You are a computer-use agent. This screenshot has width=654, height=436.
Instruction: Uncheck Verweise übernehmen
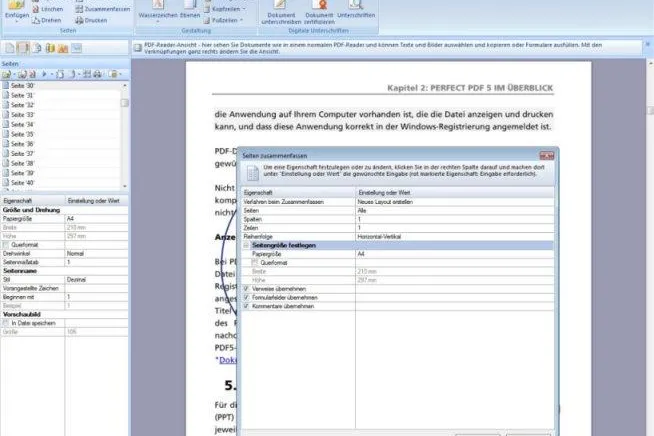(247, 289)
